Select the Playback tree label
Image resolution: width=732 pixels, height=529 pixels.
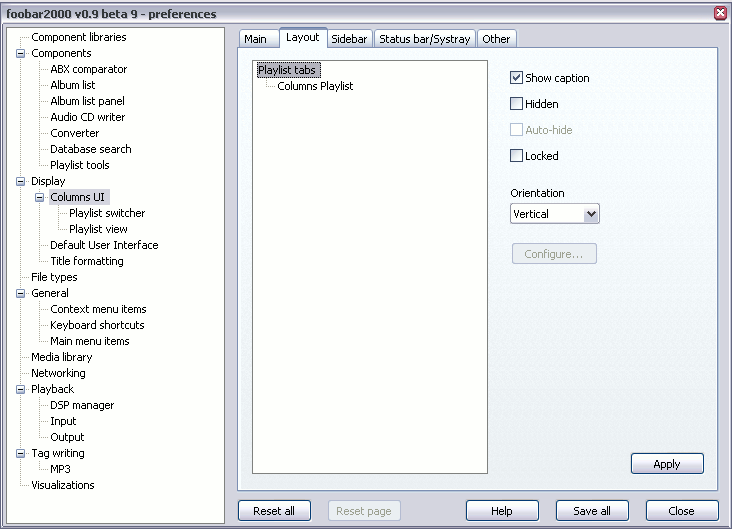pyautogui.click(x=52, y=389)
